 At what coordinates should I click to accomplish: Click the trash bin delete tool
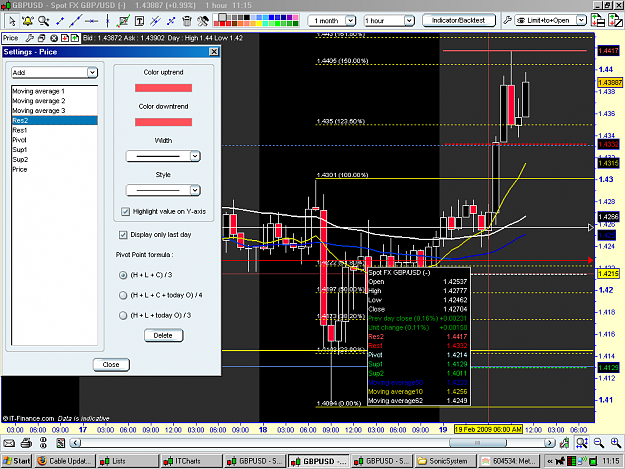(x=187, y=20)
